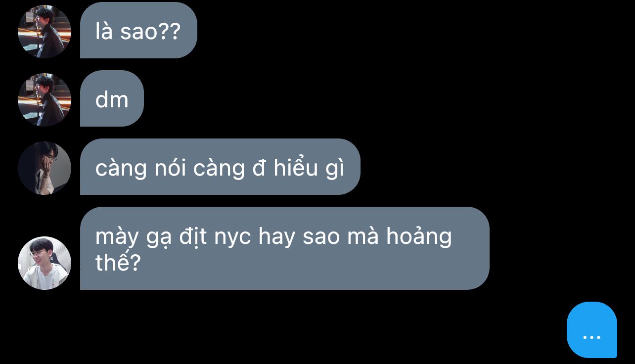635x364 pixels.
Task: Select the blue typing indicator bubble
Action: click(592, 330)
